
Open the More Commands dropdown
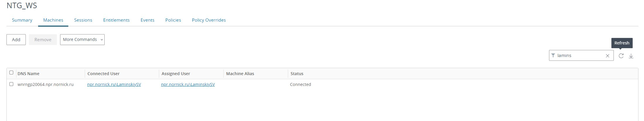[82, 40]
